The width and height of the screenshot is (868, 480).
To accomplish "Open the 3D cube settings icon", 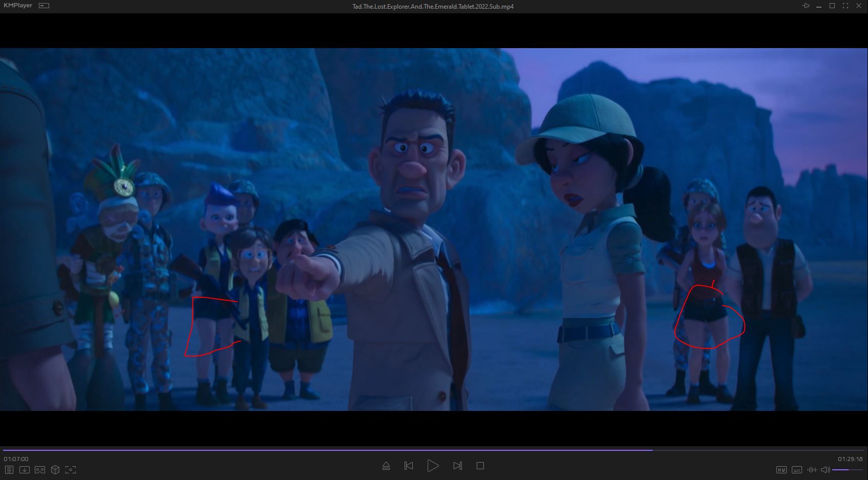I will [55, 470].
